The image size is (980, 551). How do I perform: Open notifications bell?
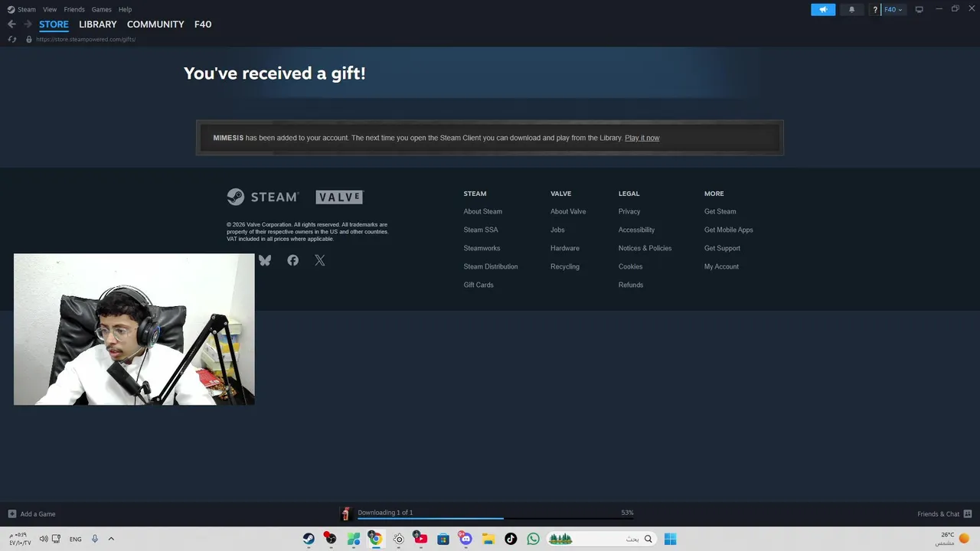tap(851, 9)
